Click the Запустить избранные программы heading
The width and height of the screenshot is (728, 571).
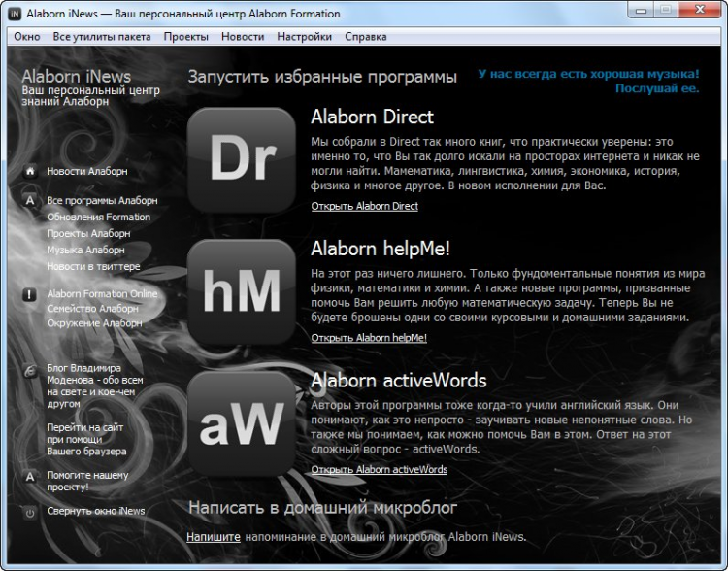(322, 77)
